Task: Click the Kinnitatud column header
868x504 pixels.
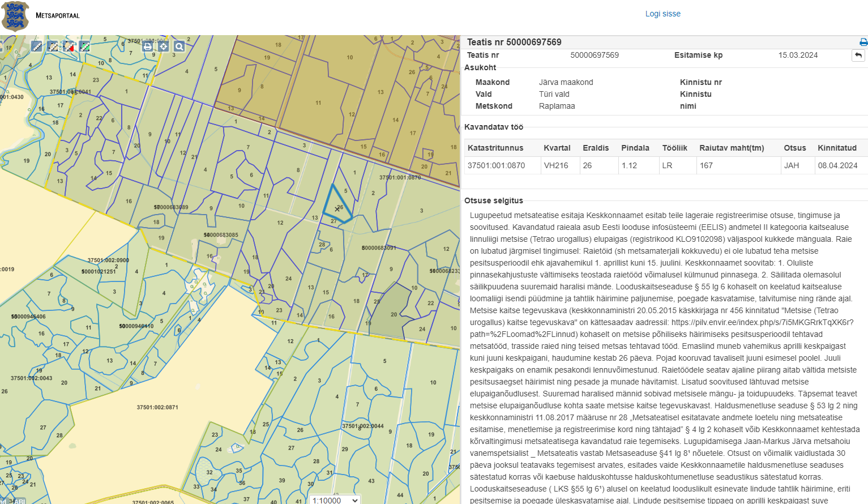Action: pyautogui.click(x=837, y=148)
